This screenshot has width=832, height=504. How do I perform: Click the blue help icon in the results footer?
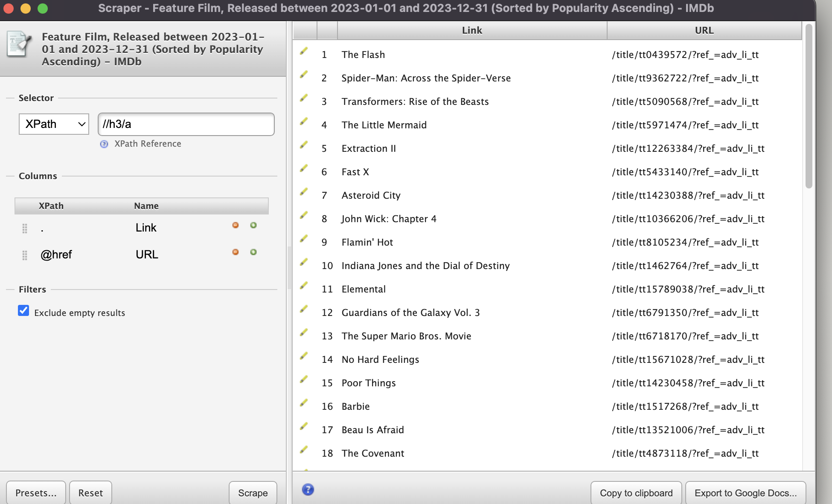coord(308,490)
